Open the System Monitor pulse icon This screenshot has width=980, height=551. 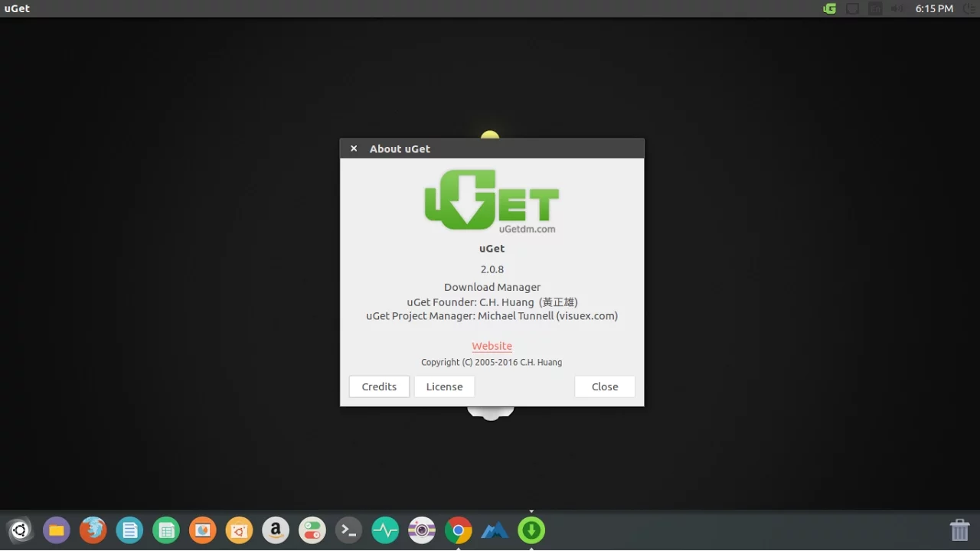tap(385, 530)
